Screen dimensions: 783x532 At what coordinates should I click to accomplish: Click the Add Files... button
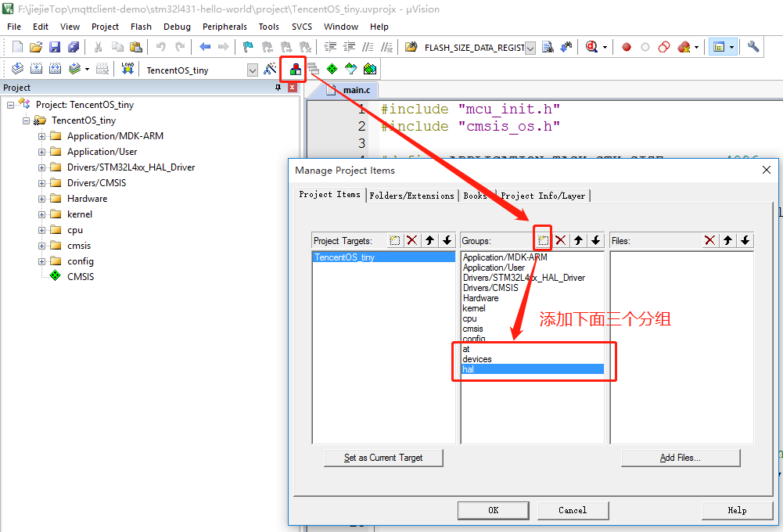coord(680,458)
